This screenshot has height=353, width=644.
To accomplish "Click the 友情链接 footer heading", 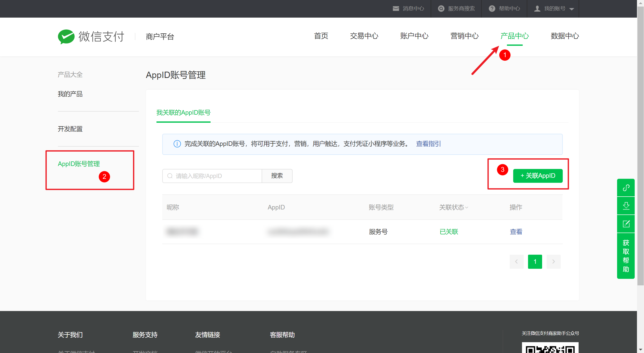I will coord(208,335).
